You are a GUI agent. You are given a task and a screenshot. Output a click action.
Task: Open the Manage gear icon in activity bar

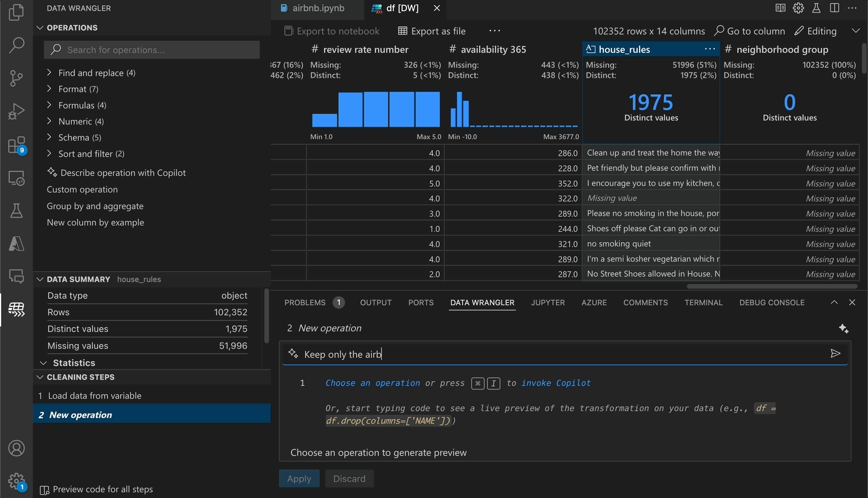pos(17,481)
